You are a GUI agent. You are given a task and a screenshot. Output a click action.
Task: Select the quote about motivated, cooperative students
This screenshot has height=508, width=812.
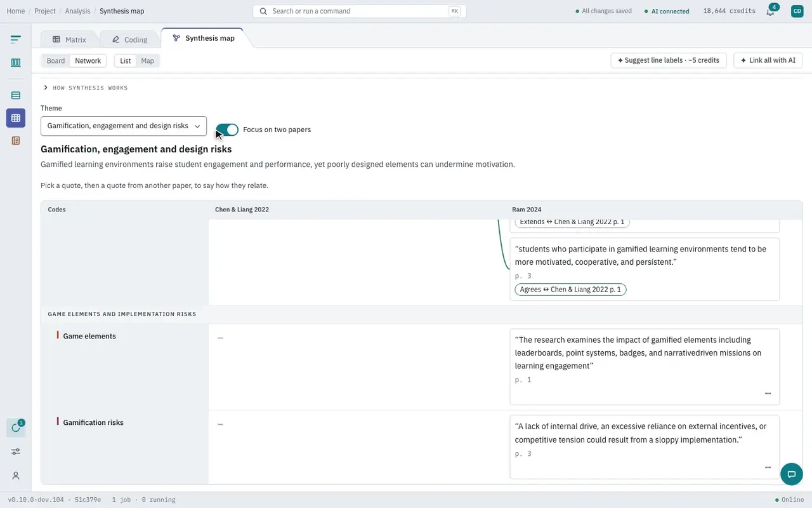[645, 269]
